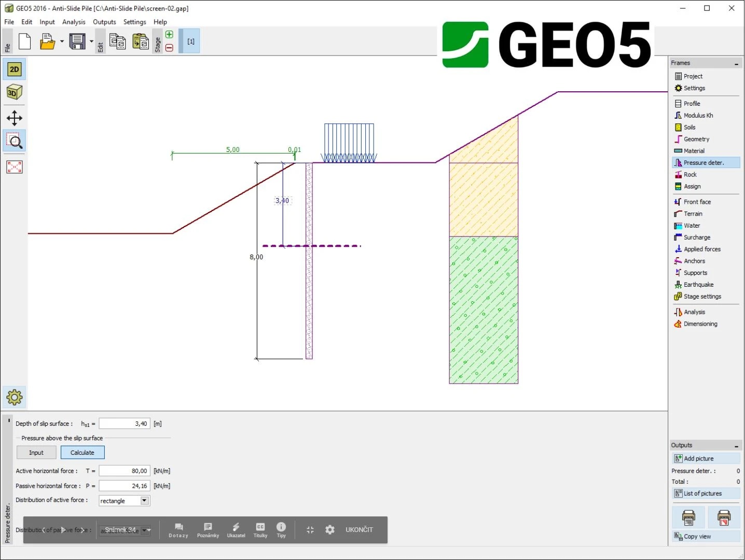Open Poznámky (notes) in the presentation bar

[208, 530]
